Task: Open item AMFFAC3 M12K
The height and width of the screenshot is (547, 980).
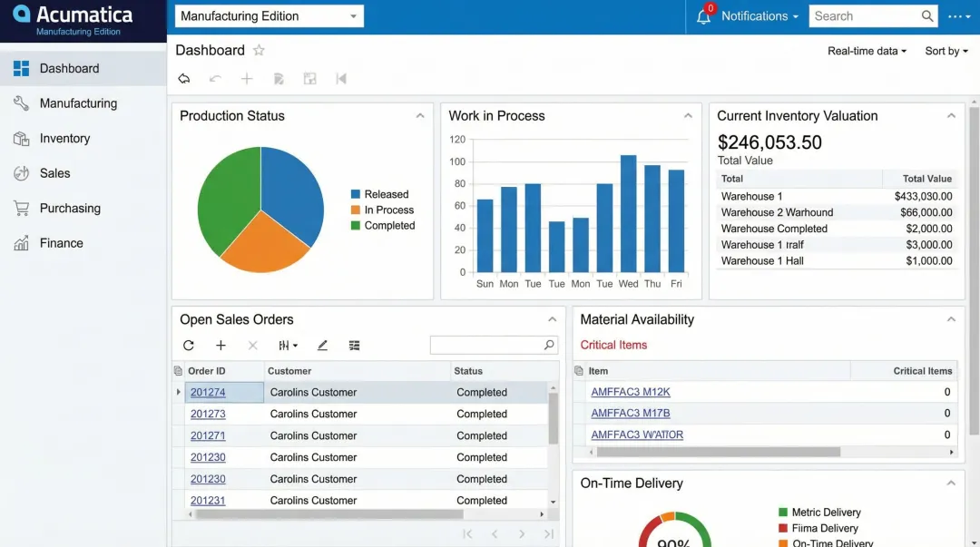Action: pyautogui.click(x=632, y=392)
